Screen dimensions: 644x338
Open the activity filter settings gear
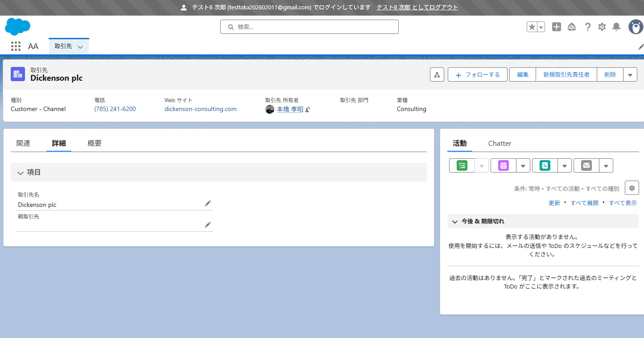pyautogui.click(x=632, y=188)
